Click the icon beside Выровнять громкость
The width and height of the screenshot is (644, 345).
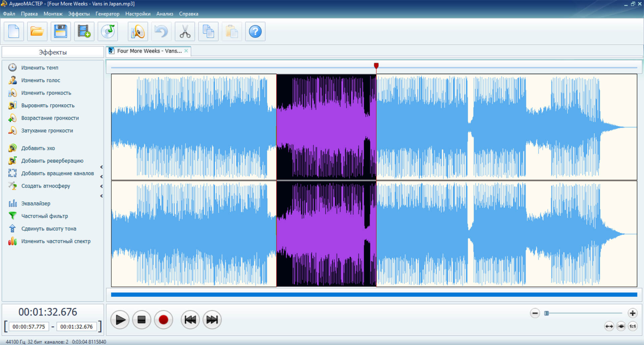(x=12, y=105)
